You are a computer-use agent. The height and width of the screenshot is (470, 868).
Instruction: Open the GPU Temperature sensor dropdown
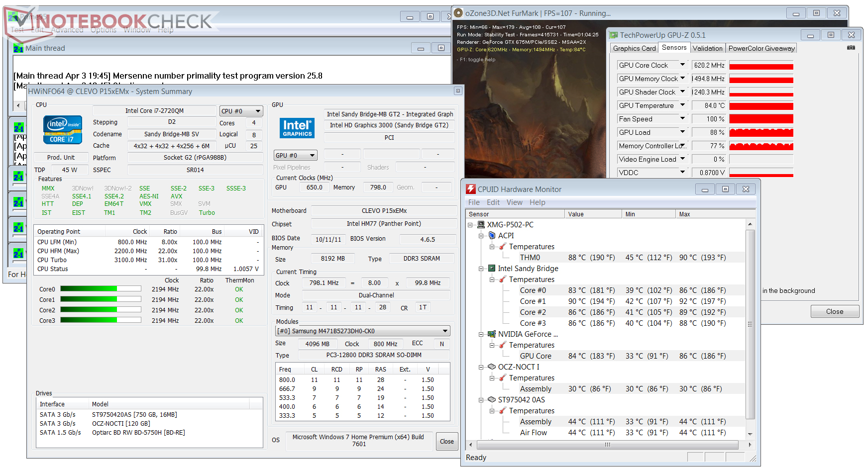(682, 105)
